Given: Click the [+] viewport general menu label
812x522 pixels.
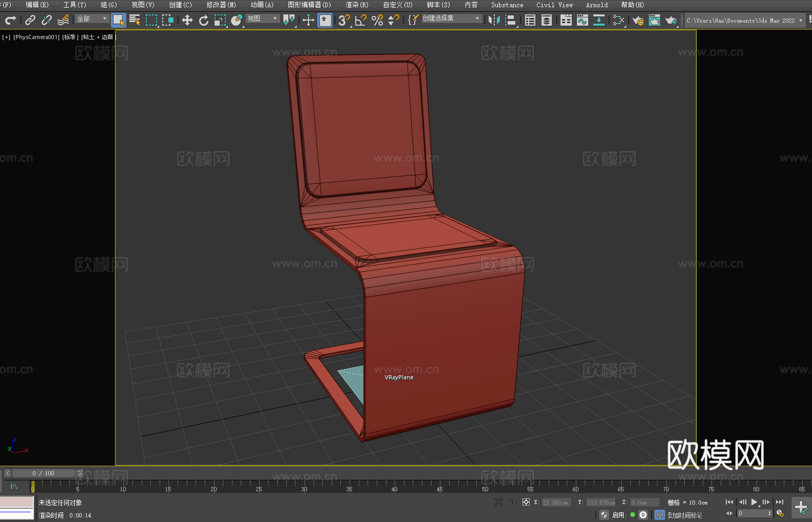Looking at the screenshot, I should pyautogui.click(x=6, y=37).
